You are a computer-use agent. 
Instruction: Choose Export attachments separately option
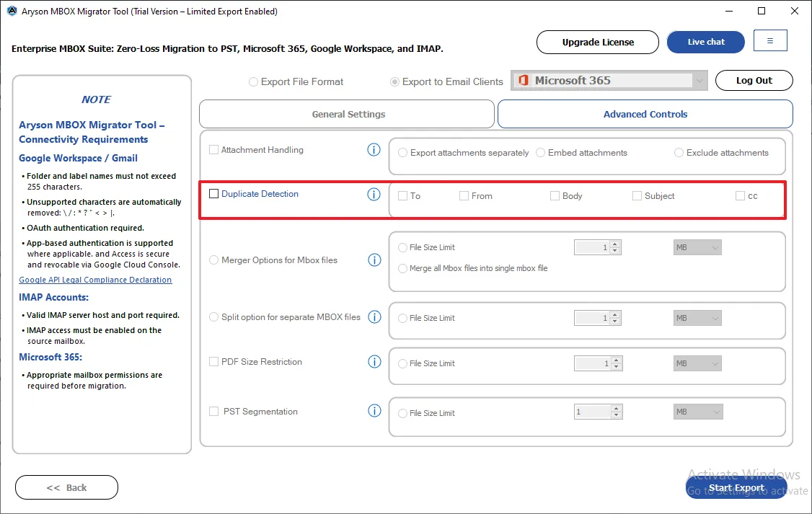[x=402, y=153]
